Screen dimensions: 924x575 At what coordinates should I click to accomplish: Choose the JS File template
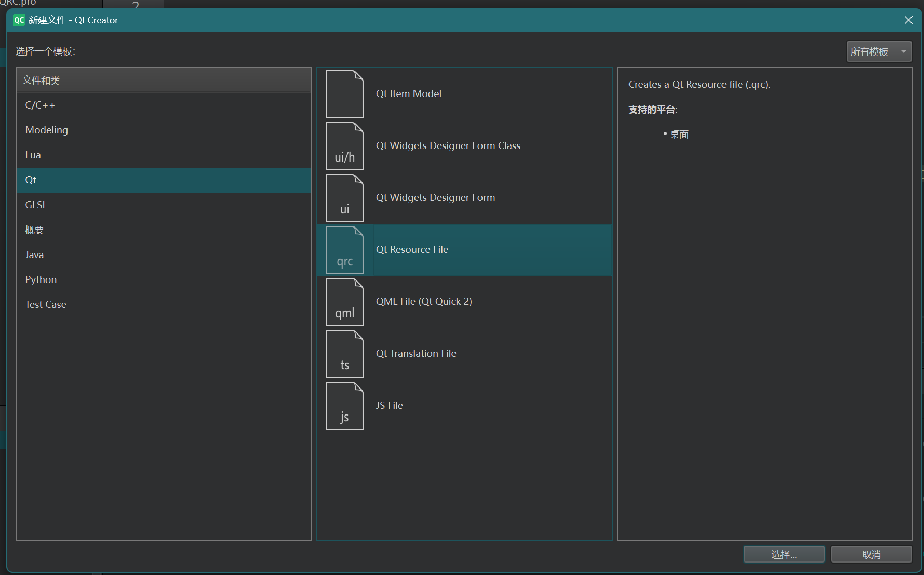pyautogui.click(x=464, y=406)
